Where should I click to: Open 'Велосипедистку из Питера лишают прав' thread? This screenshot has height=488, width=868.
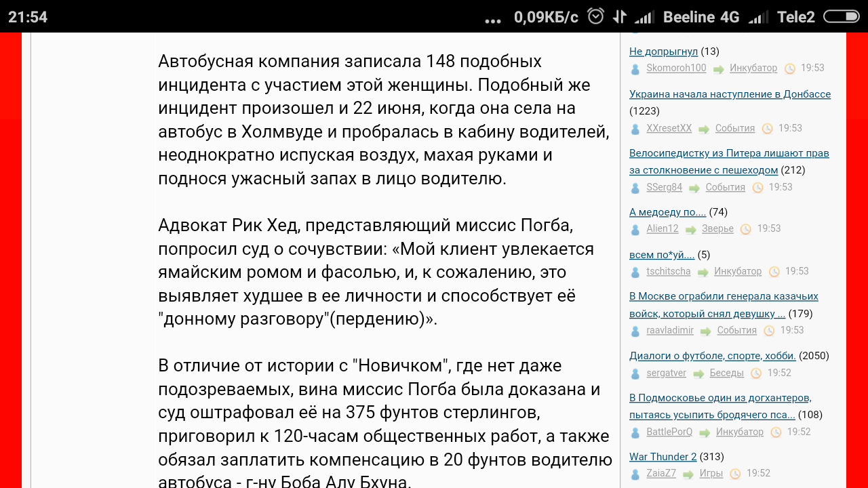tap(729, 161)
